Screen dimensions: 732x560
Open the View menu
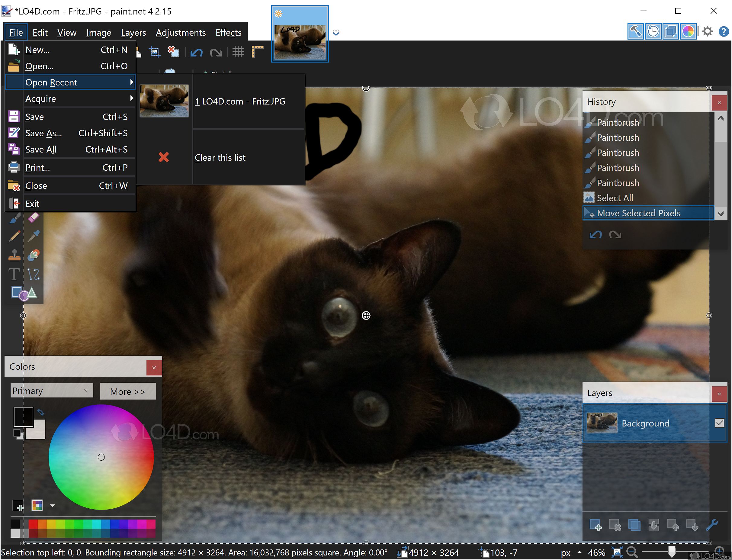(x=67, y=32)
